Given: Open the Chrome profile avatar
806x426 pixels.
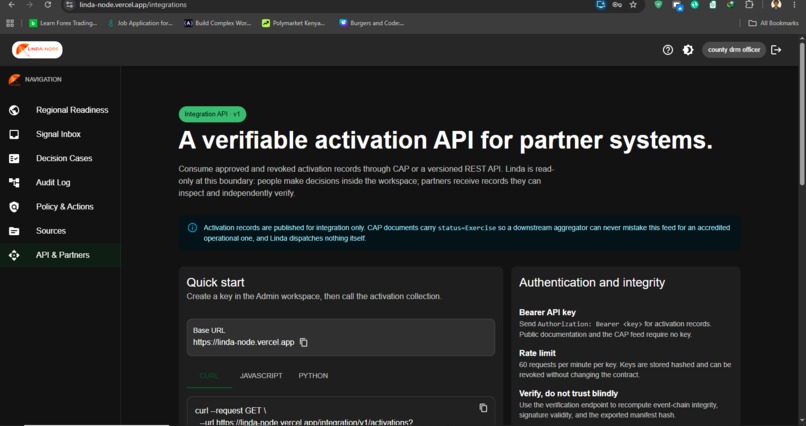Looking at the screenshot, I should (x=776, y=5).
